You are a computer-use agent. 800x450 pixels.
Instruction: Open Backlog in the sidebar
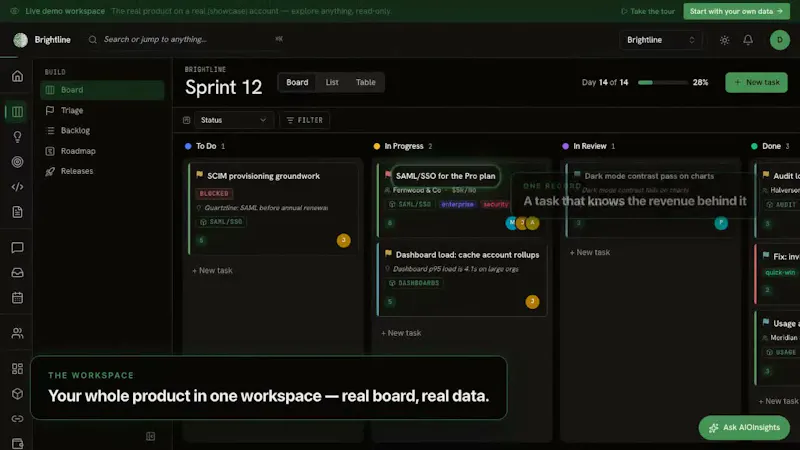(x=102, y=131)
